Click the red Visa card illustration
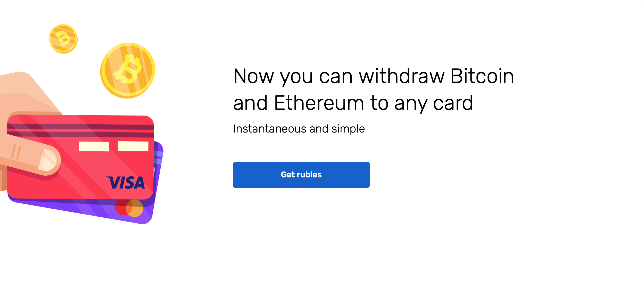644x287 pixels. pyautogui.click(x=80, y=157)
